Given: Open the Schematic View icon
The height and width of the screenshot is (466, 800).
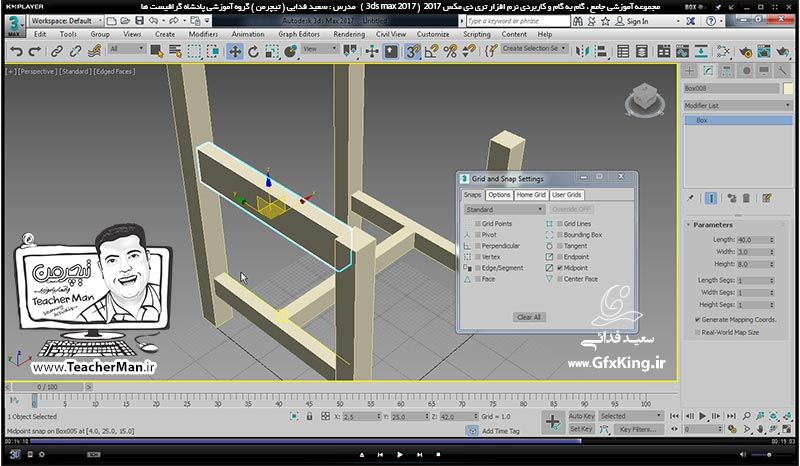Looking at the screenshot, I should point(701,51).
